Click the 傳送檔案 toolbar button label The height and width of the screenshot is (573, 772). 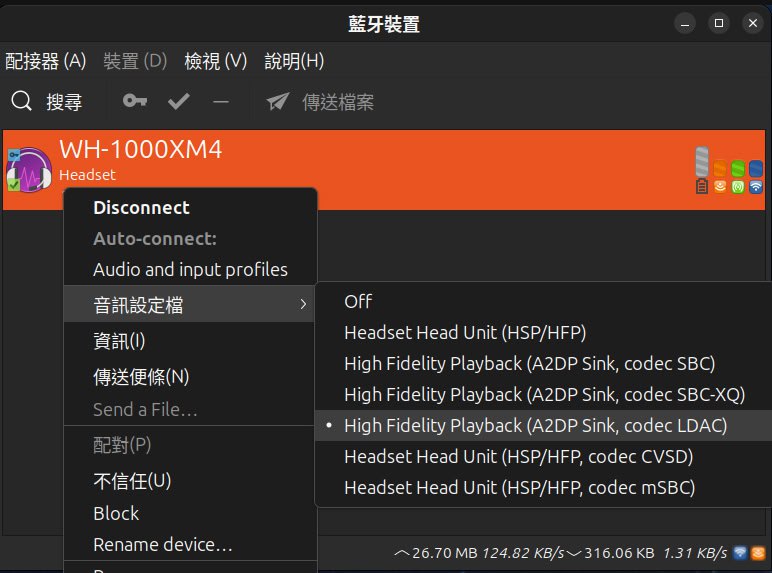[x=338, y=102]
